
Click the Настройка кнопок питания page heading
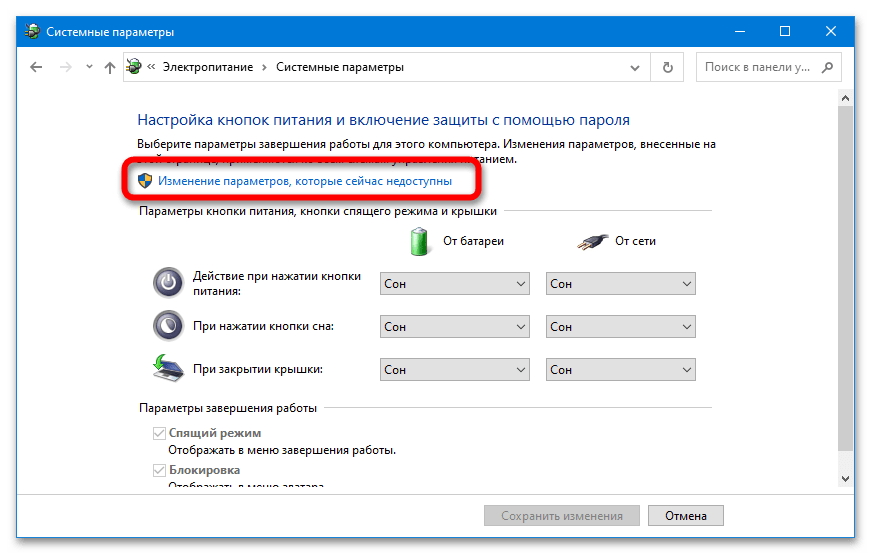[383, 120]
